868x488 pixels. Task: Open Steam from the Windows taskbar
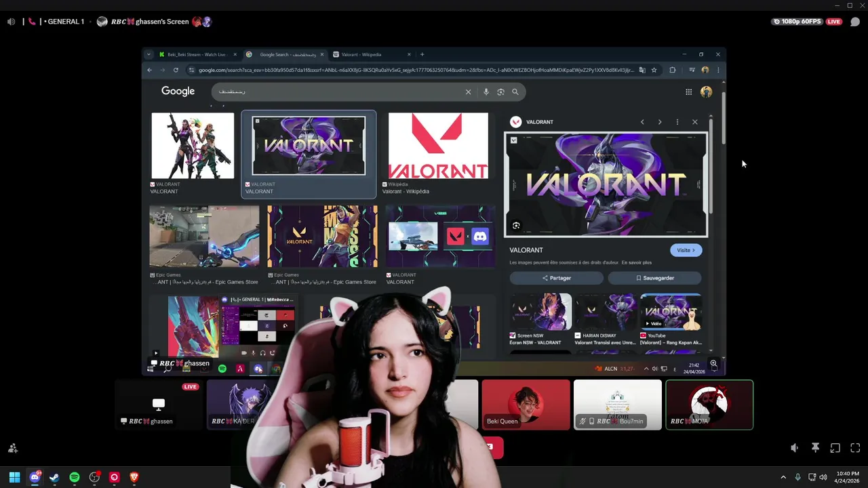point(54,477)
